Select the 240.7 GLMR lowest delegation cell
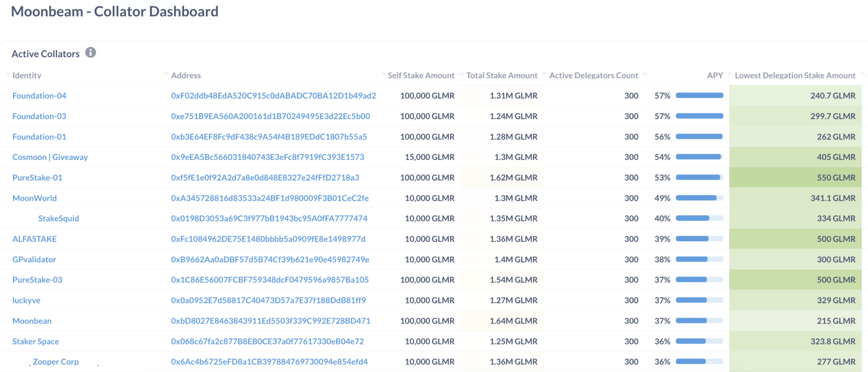The height and width of the screenshot is (372, 868). (x=795, y=95)
